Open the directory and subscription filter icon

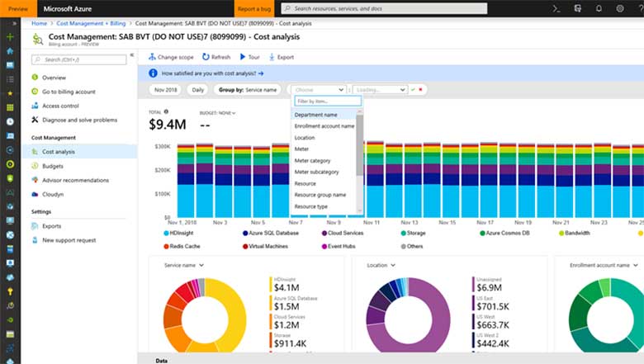(x=577, y=8)
